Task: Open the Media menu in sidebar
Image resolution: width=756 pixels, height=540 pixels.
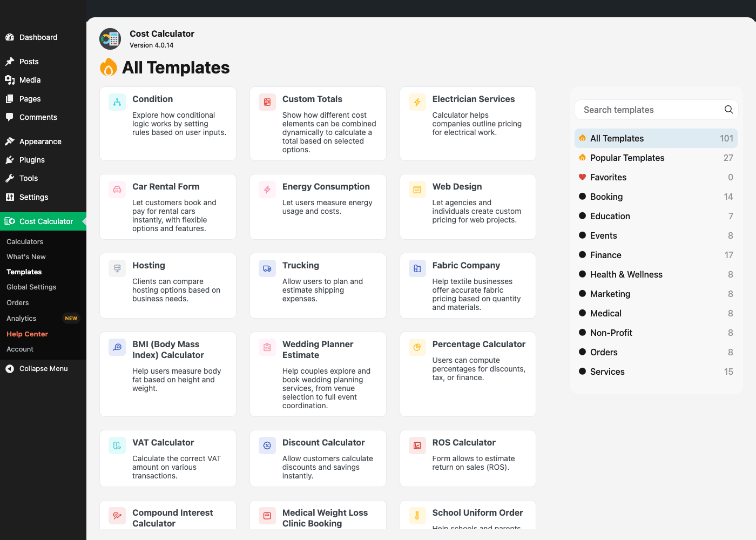Action: tap(43, 80)
